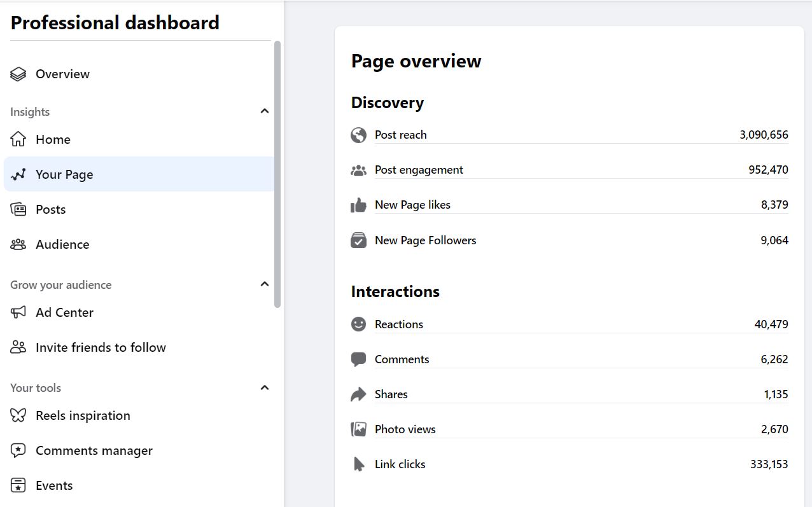The width and height of the screenshot is (812, 507).
Task: Click the cursor icon beside Link clicks
Action: tap(358, 464)
